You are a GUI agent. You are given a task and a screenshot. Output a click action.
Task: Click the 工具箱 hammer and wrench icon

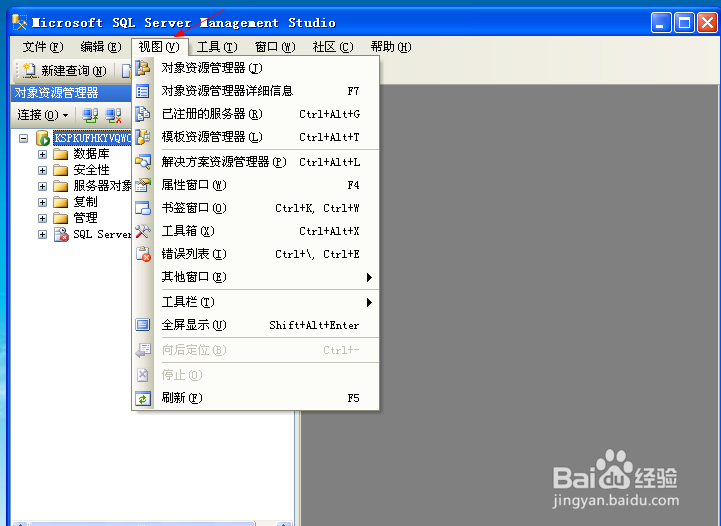143,231
